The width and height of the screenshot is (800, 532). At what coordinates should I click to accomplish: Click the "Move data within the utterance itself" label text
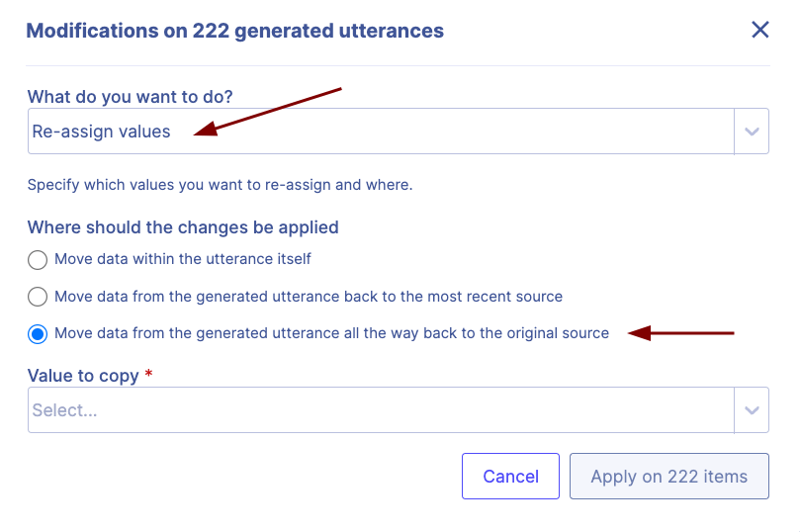point(183,259)
